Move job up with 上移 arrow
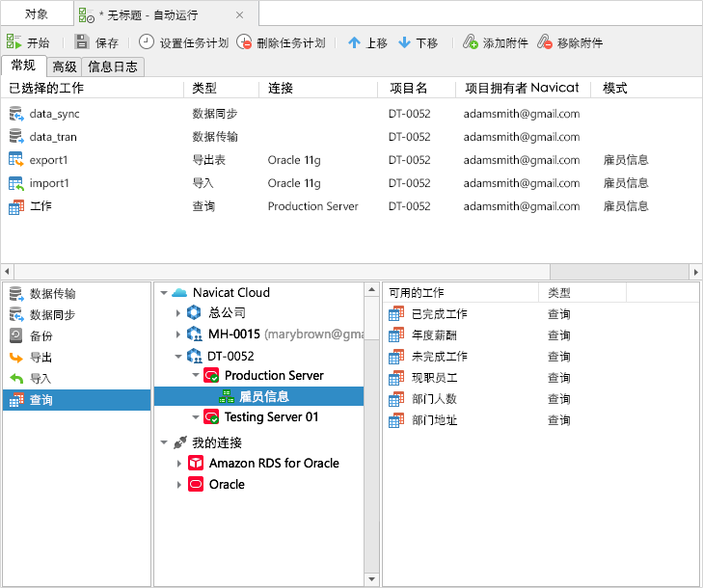Image resolution: width=703 pixels, height=588 pixels. tap(354, 42)
